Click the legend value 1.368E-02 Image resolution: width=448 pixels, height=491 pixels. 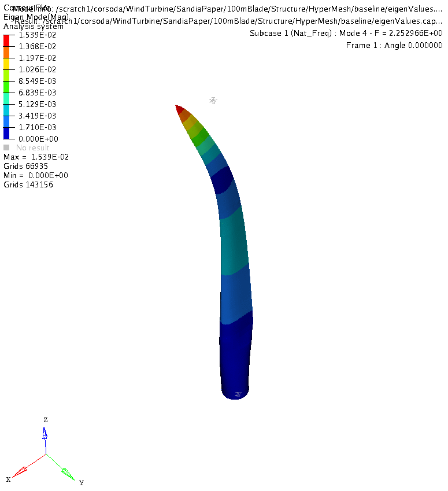tap(37, 46)
